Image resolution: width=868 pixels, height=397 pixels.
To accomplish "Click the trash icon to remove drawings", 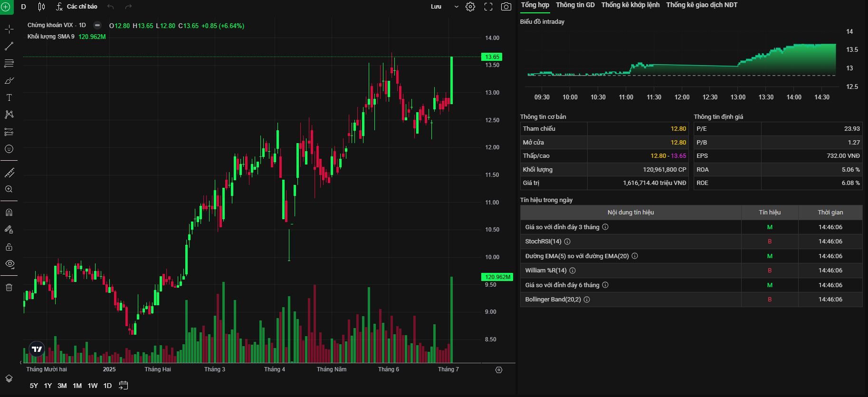I will click(x=9, y=287).
